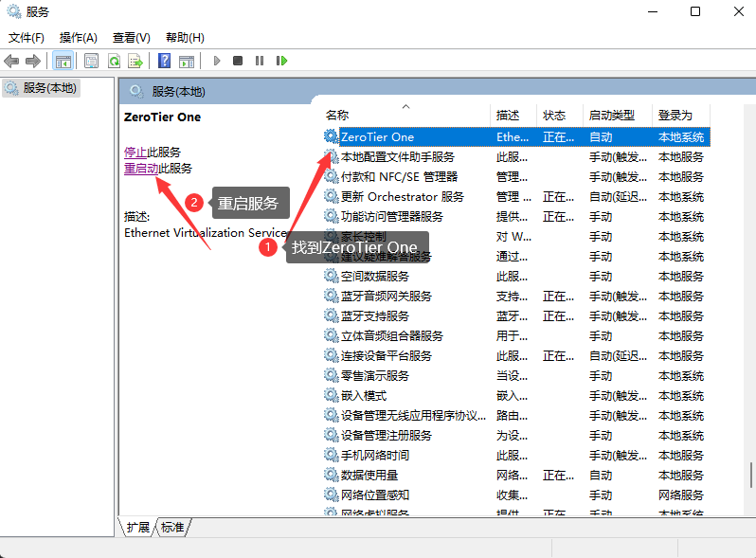The image size is (756, 558).
Task: Click the Export List toolbar icon
Action: tap(135, 61)
